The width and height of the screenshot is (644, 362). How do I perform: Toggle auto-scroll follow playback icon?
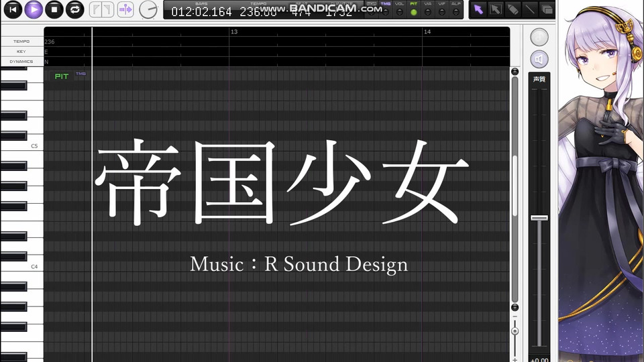[x=125, y=9]
